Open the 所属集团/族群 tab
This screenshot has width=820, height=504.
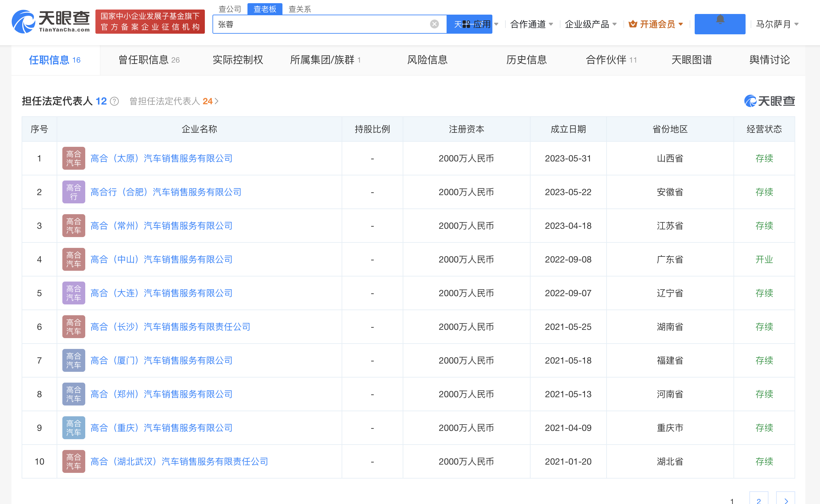pos(326,60)
